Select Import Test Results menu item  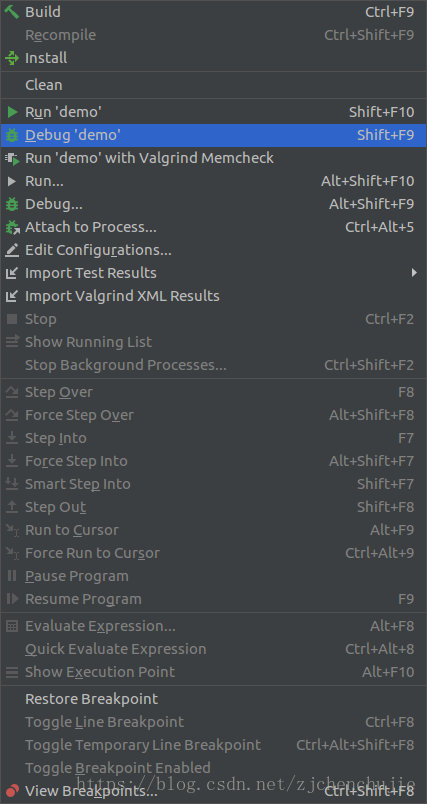pos(213,273)
